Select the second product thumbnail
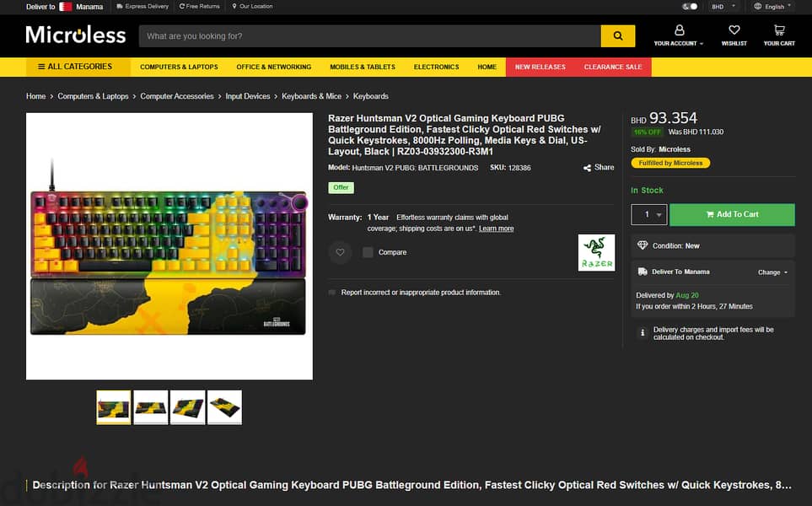 [151, 407]
